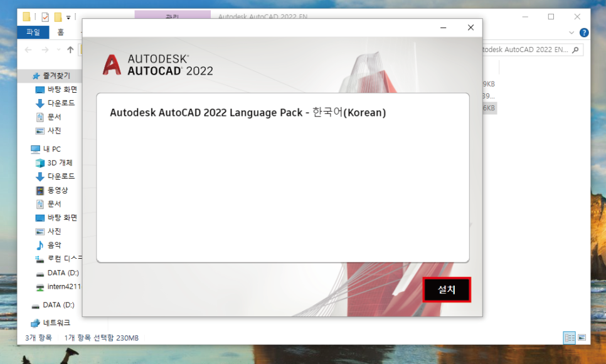Open the 파일 tab in File Explorer

point(33,32)
